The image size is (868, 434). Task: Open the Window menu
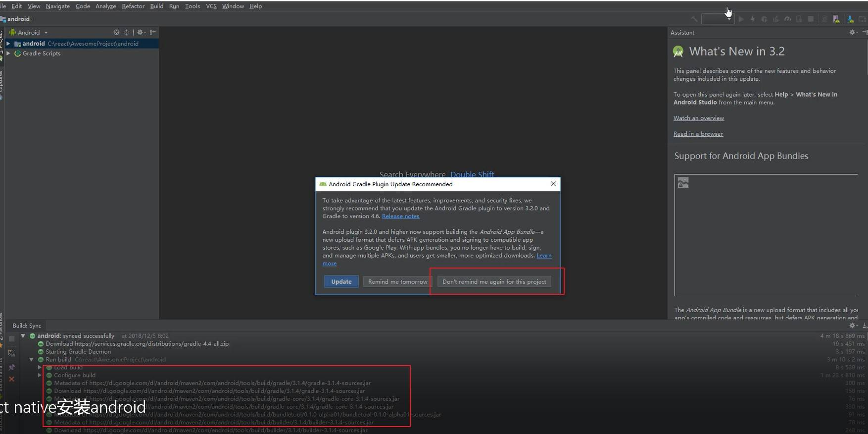[x=233, y=6]
